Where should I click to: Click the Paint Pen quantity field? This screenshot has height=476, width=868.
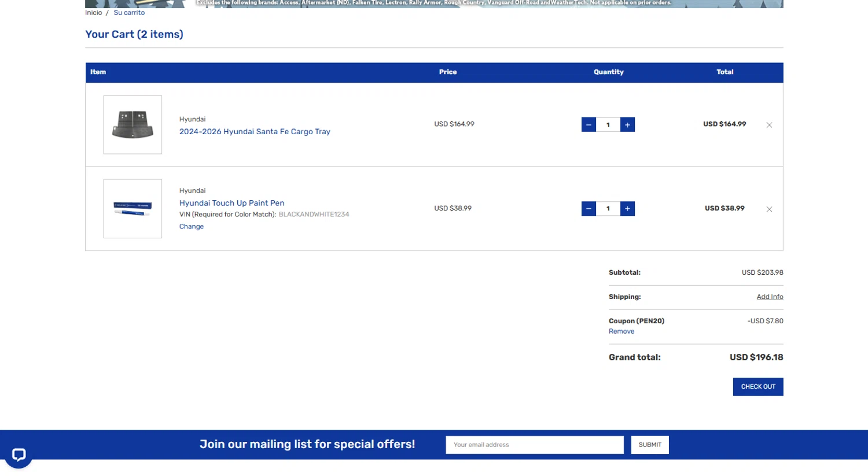608,209
